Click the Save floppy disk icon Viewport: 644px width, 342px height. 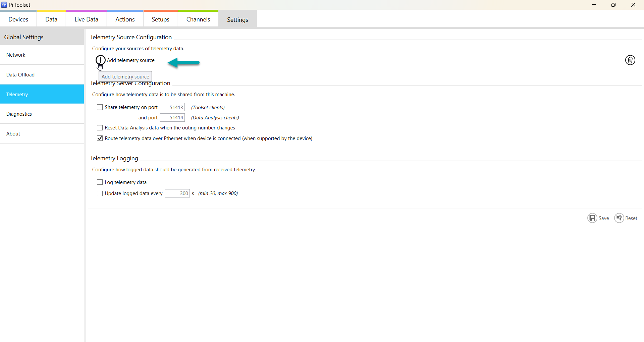coord(592,218)
